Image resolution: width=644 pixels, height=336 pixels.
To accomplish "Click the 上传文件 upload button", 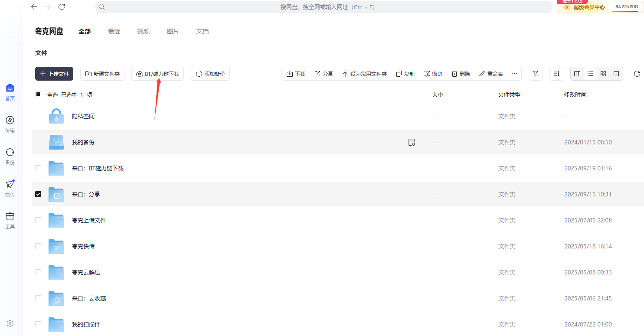I will [54, 74].
